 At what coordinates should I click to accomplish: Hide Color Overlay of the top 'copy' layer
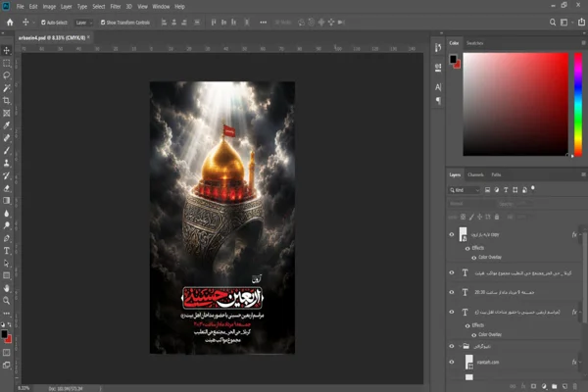click(473, 258)
